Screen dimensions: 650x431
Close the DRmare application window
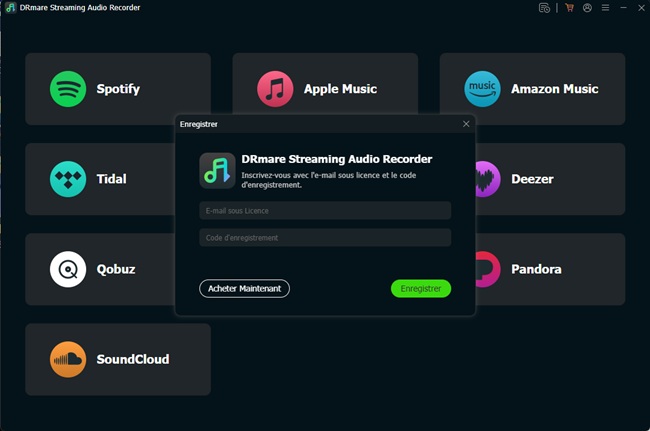(x=641, y=7)
